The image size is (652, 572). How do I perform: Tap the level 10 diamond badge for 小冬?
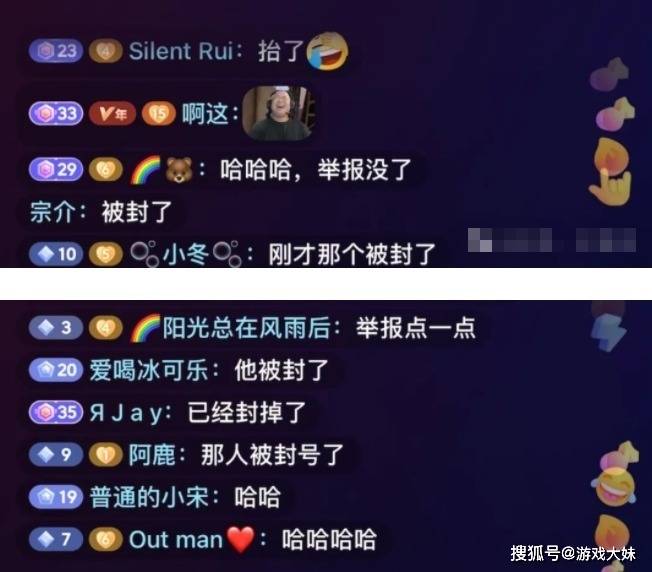pos(56,254)
